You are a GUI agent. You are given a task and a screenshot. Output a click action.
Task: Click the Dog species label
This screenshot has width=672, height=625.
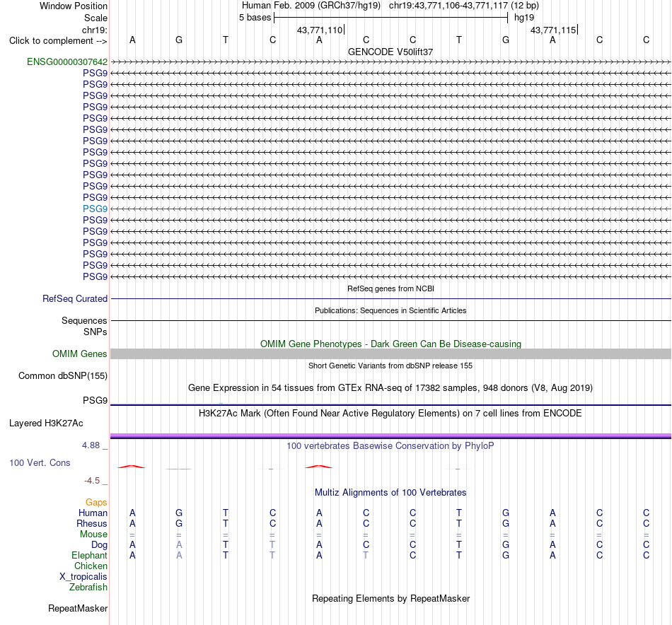(100, 545)
